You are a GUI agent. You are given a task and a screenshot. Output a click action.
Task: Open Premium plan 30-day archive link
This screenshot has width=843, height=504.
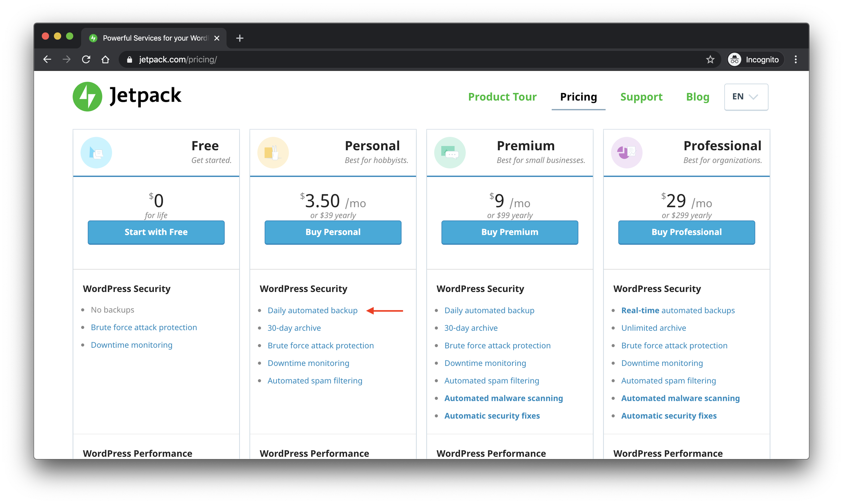point(471,328)
